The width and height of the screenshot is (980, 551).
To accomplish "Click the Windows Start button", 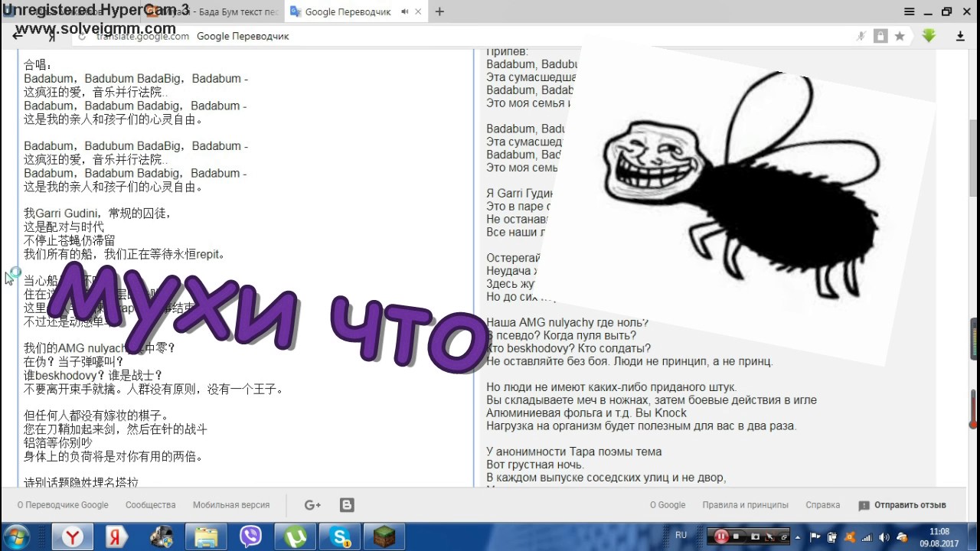I will click(x=16, y=536).
